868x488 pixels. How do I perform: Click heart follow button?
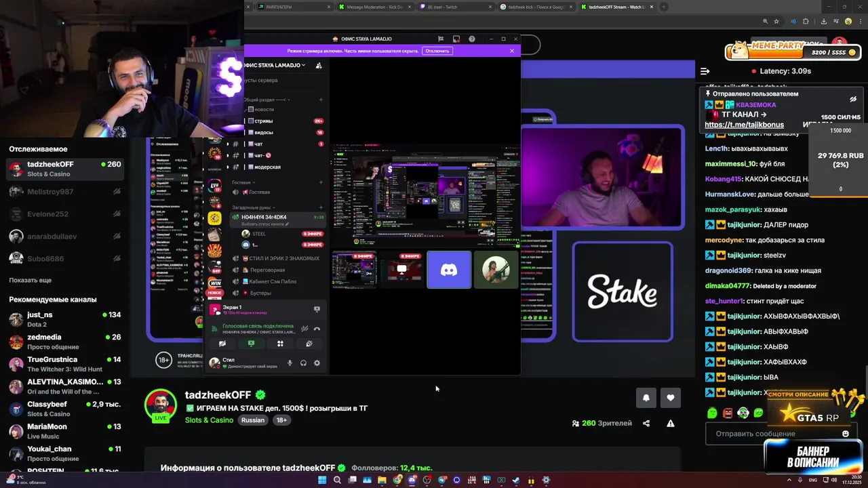(671, 398)
